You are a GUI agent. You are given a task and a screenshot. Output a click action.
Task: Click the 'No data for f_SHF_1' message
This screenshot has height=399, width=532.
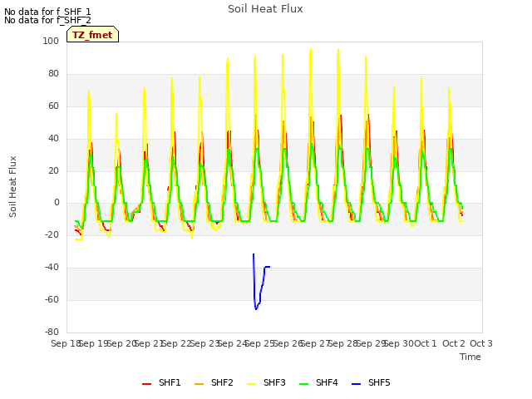click(47, 12)
